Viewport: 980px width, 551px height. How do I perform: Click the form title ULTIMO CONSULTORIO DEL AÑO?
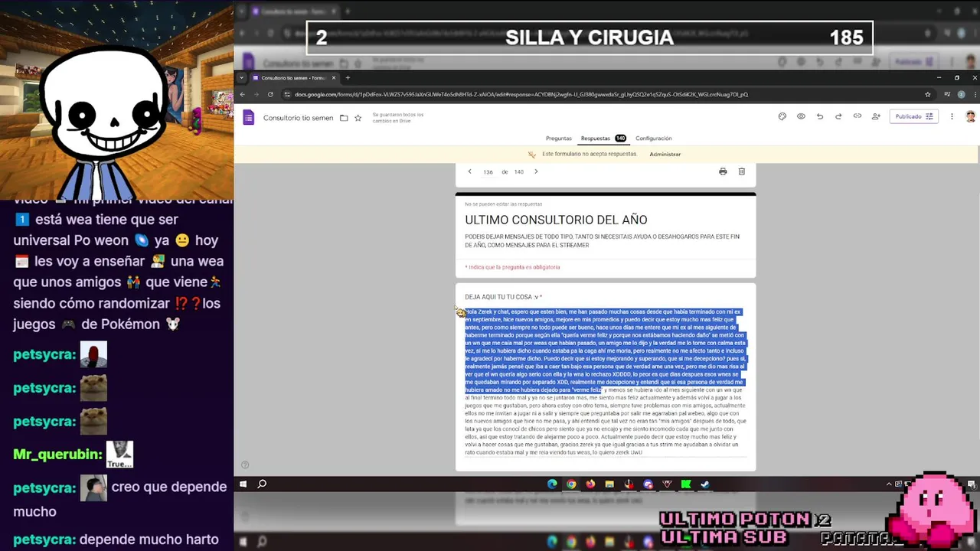coord(556,220)
